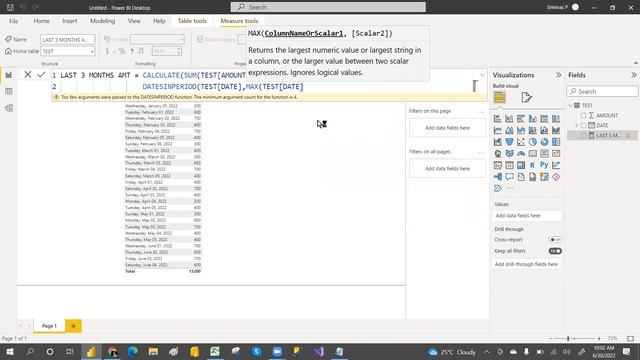
Task: Select the treemap visual
Action: tap(556, 142)
